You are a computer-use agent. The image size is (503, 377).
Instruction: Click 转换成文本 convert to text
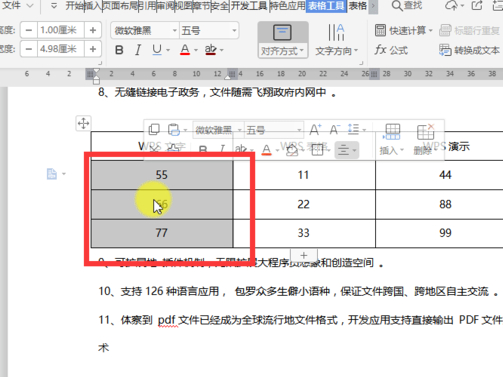point(469,50)
